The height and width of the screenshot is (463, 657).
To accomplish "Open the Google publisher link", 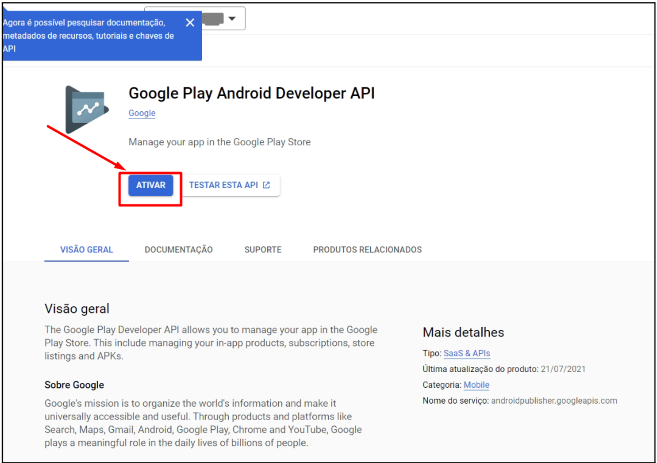I will coord(142,113).
